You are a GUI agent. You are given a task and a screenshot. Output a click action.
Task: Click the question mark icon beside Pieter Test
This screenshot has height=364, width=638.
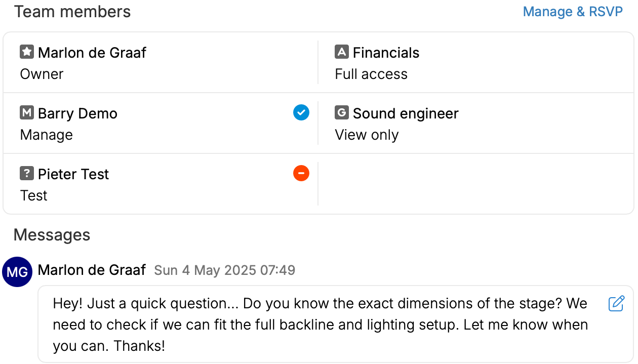point(27,173)
